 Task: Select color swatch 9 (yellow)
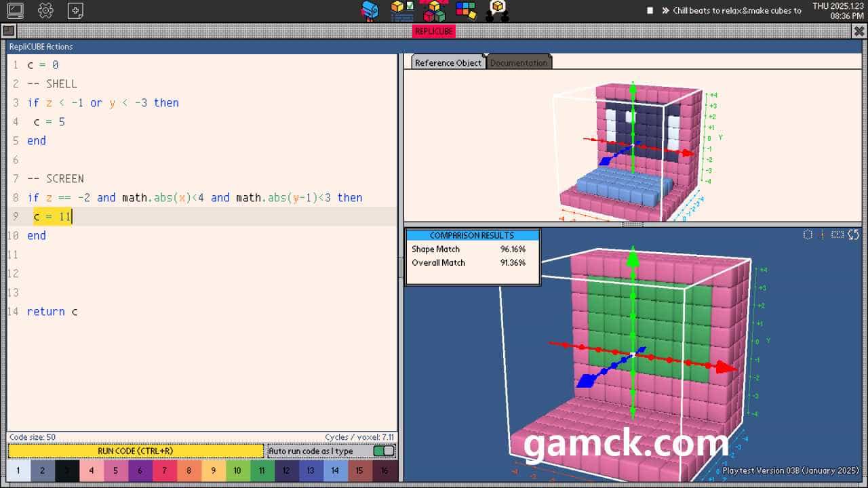[214, 470]
